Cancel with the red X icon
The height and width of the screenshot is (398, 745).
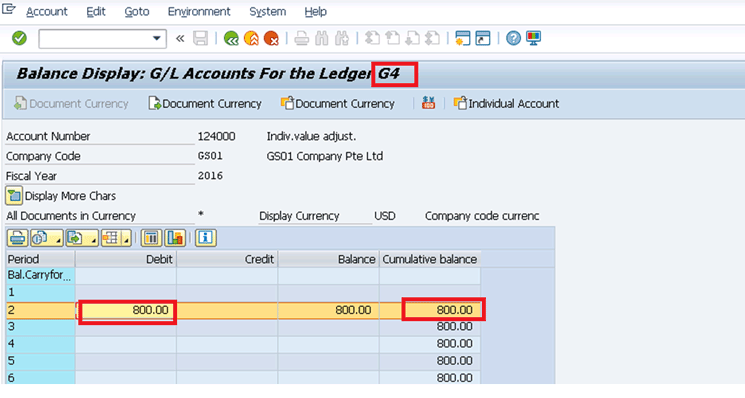(x=271, y=38)
